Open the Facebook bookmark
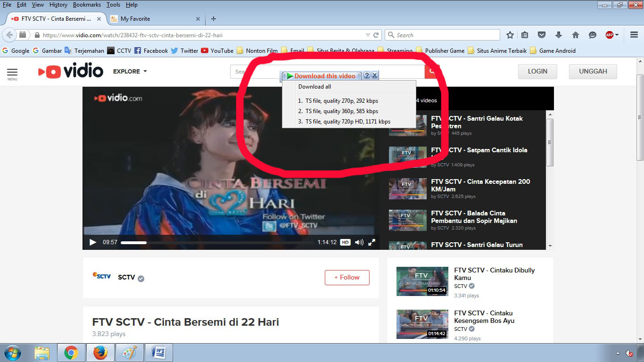Image resolution: width=644 pixels, height=362 pixels. tap(151, 50)
